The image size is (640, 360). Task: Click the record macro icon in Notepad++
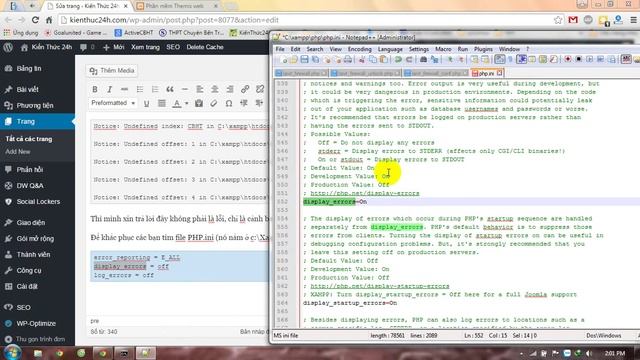click(x=567, y=60)
